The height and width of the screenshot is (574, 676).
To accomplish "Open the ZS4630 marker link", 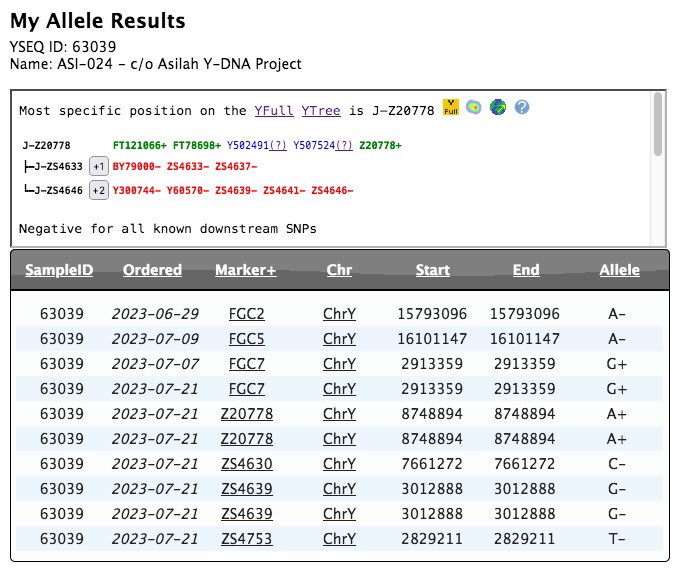I will (x=247, y=464).
